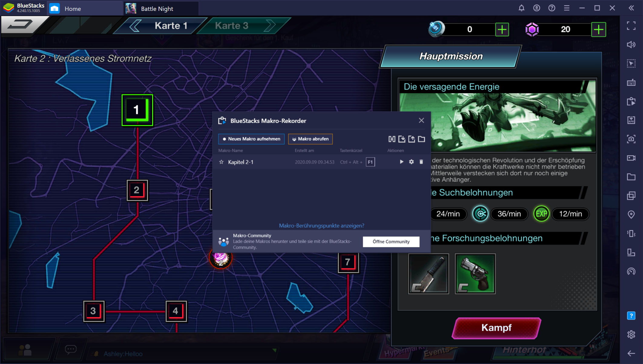Select stage node 3 on map

94,311
